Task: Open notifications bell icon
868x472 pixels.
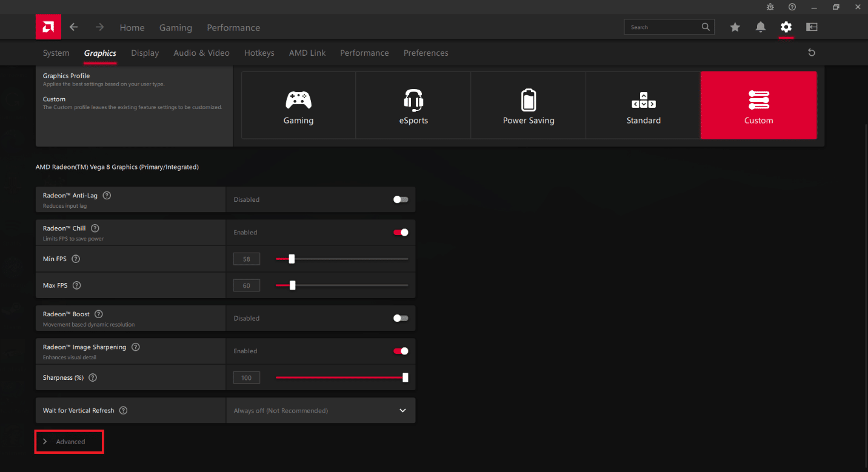Action: (x=761, y=27)
